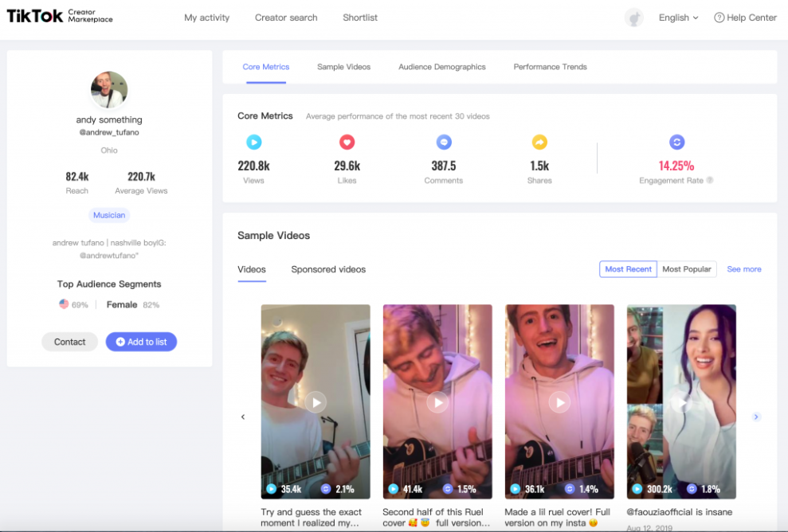788x532 pixels.
Task: Click the Help Center question mark icon
Action: point(719,18)
